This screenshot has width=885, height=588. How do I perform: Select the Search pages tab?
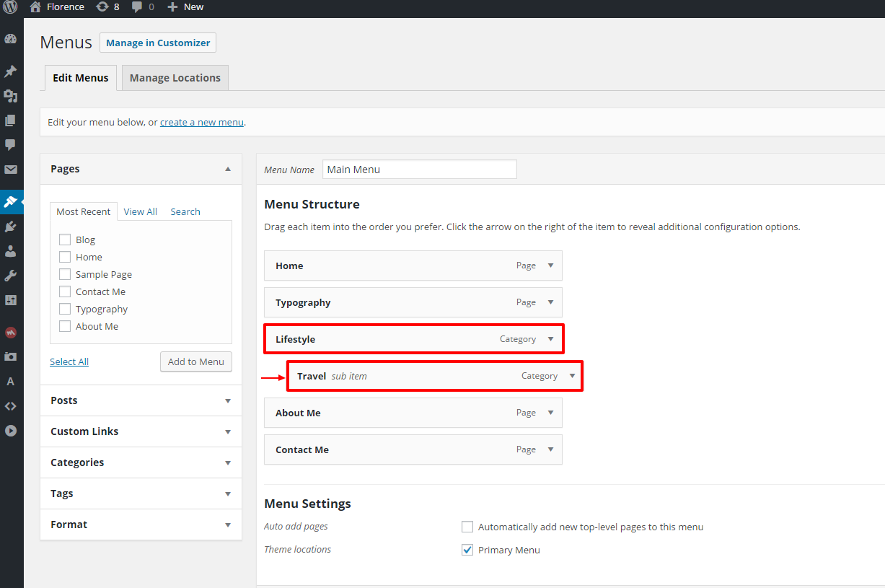point(185,211)
